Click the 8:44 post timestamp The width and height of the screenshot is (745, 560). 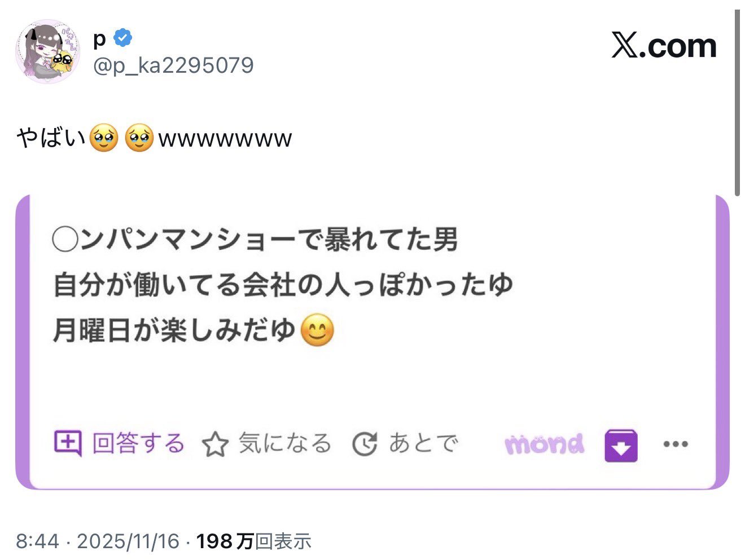click(x=37, y=541)
